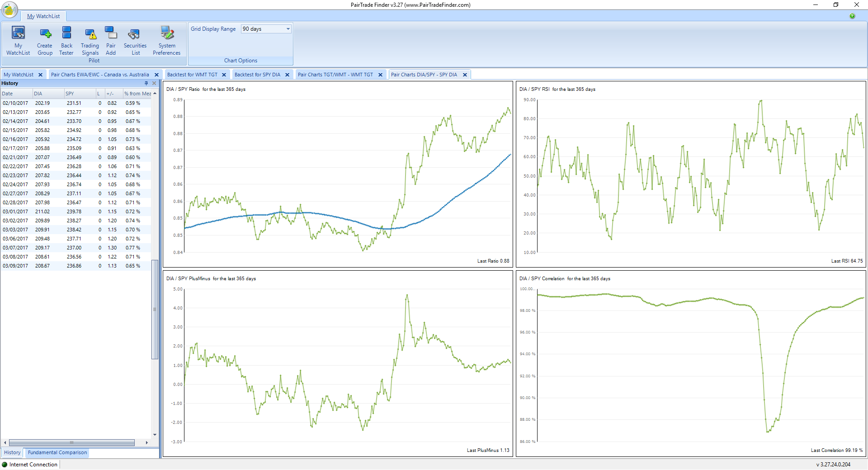
Task: Select the 03/09/2017 history row
Action: pos(72,266)
